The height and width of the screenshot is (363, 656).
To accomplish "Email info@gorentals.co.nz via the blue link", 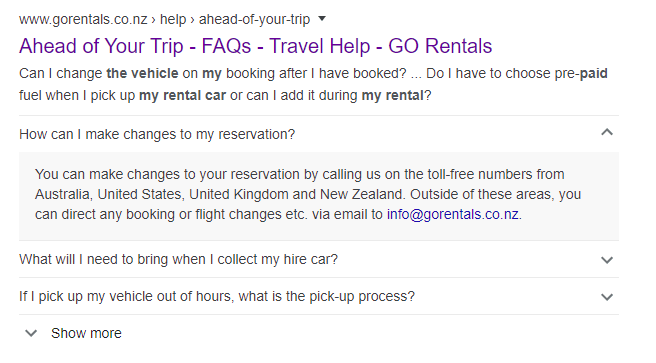I will [453, 215].
